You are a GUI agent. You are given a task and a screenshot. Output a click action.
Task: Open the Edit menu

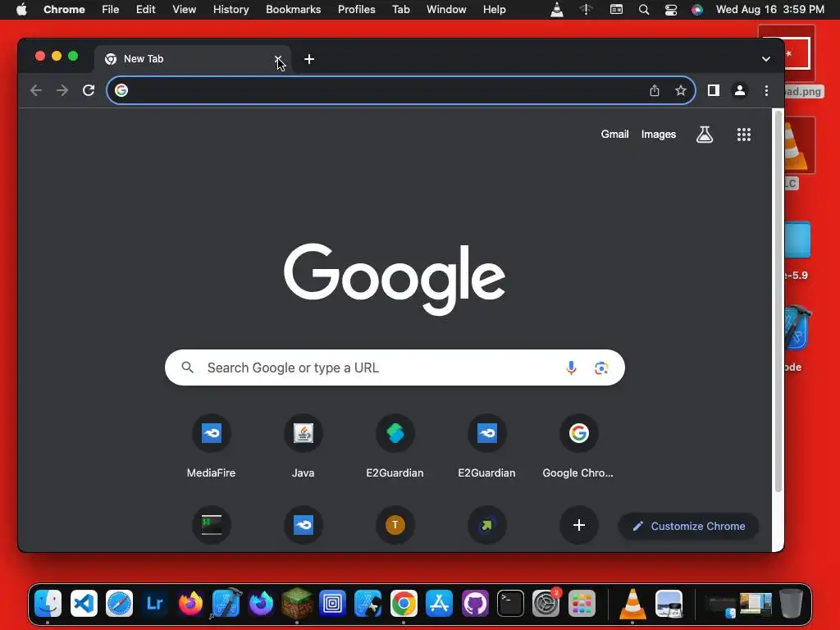146,10
